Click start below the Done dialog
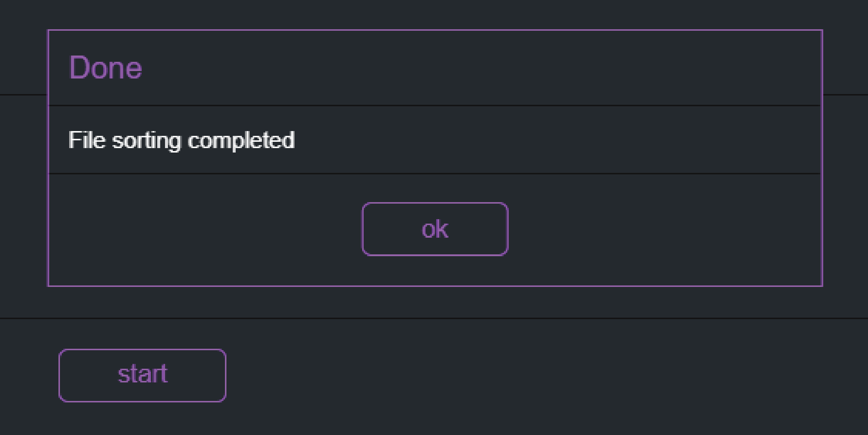This screenshot has width=868, height=435. [x=142, y=375]
